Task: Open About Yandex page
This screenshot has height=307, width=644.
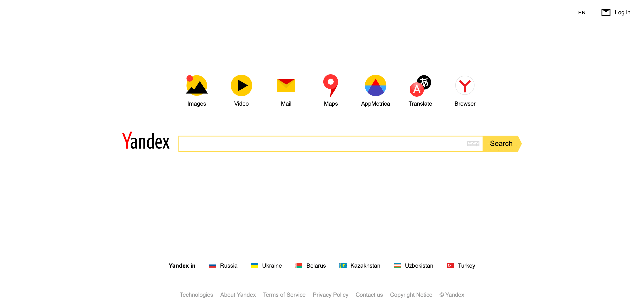Action: [x=238, y=295]
